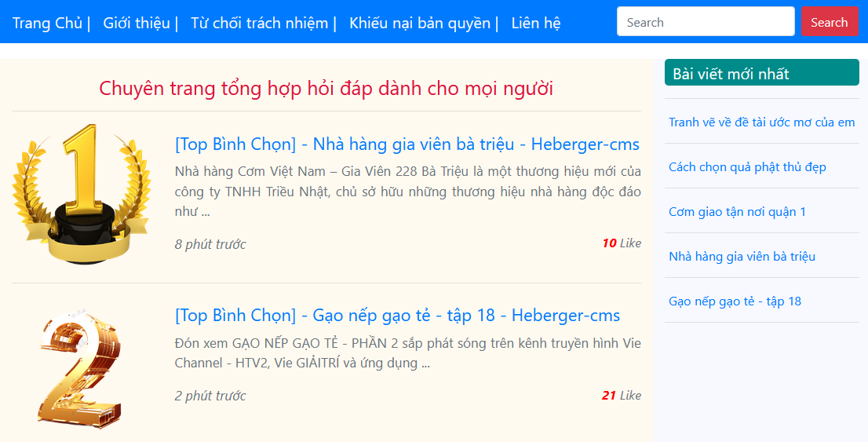Click the 2 phút trước timestamp
The image size is (868, 442).
[x=210, y=396]
